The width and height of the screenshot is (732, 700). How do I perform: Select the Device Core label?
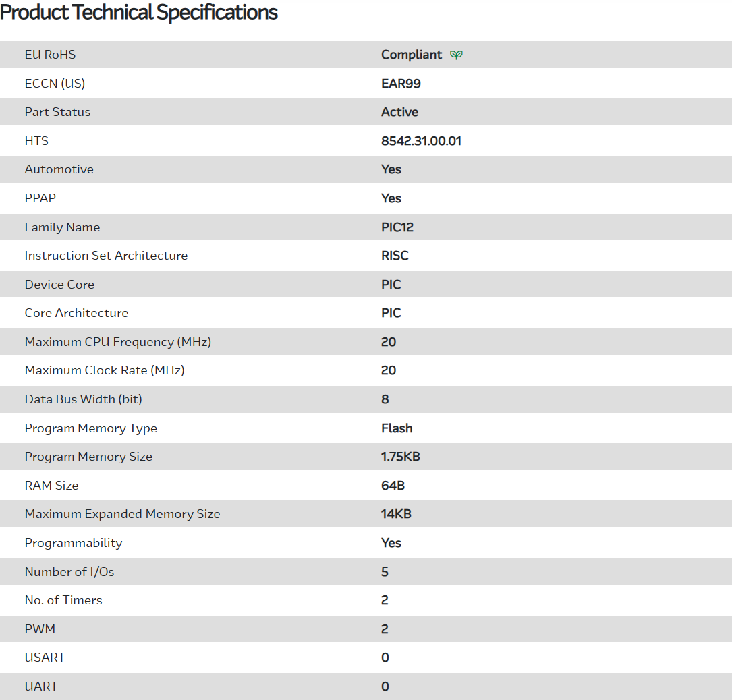59,285
